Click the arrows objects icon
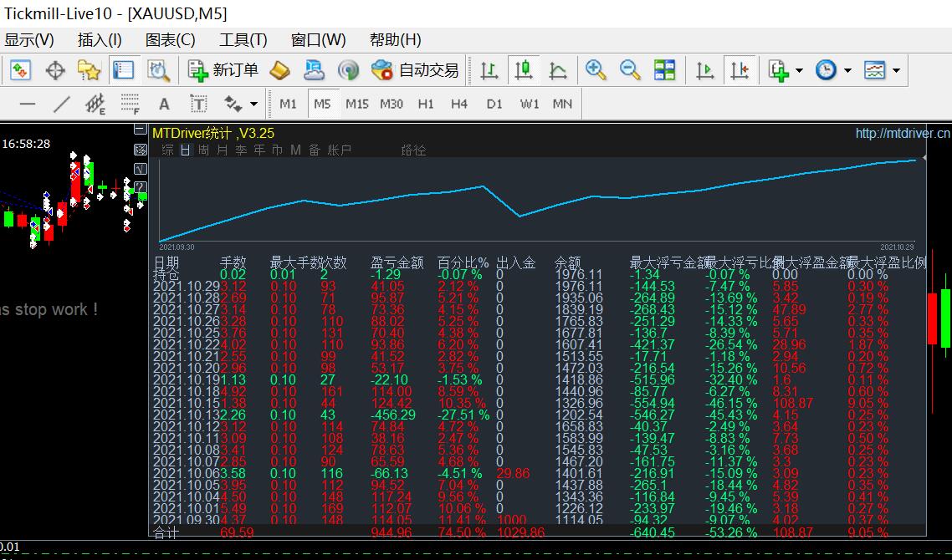Screen dimensions: 952x560 233,104
